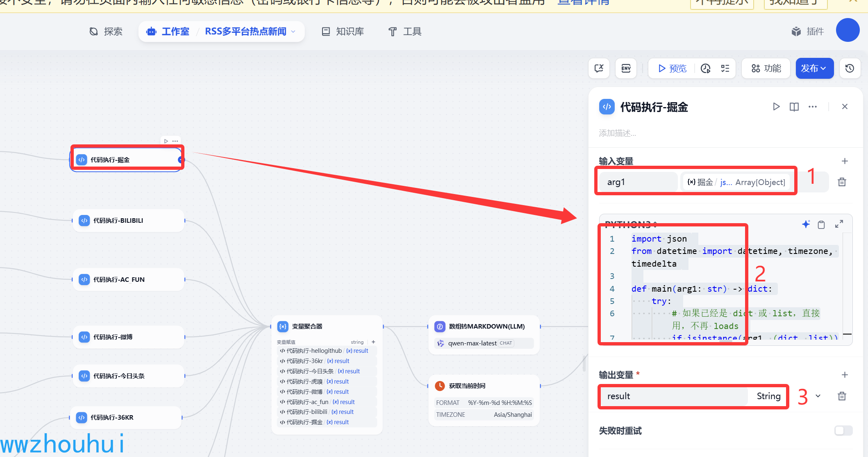Screen dimensions: 868x457
Task: Click qwen-max-latest model label on LLM node
Action: click(x=472, y=343)
